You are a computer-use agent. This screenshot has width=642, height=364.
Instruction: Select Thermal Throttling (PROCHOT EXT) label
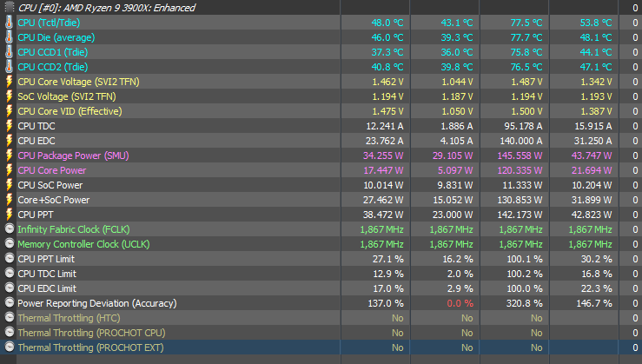coord(91,347)
